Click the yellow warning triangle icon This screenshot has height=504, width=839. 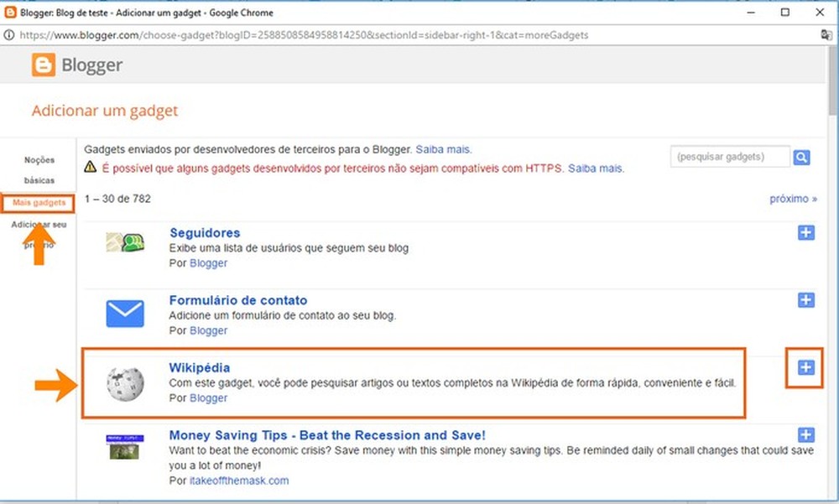click(x=93, y=167)
